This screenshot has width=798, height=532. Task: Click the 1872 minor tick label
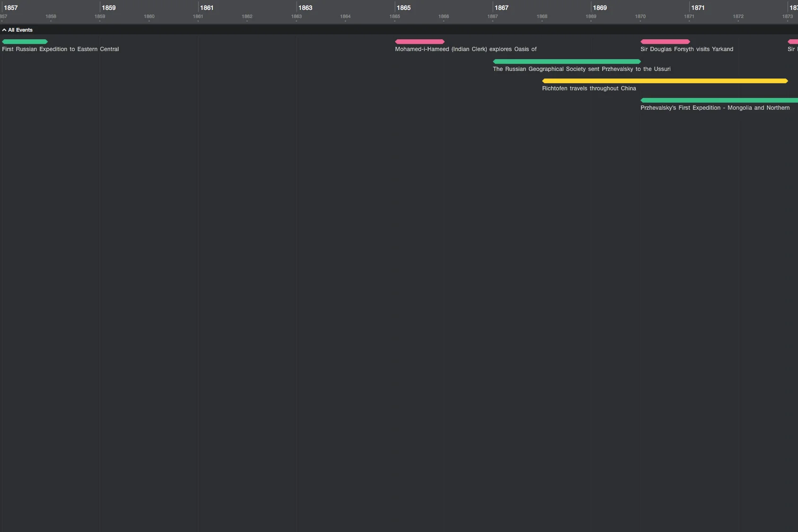[x=738, y=17]
